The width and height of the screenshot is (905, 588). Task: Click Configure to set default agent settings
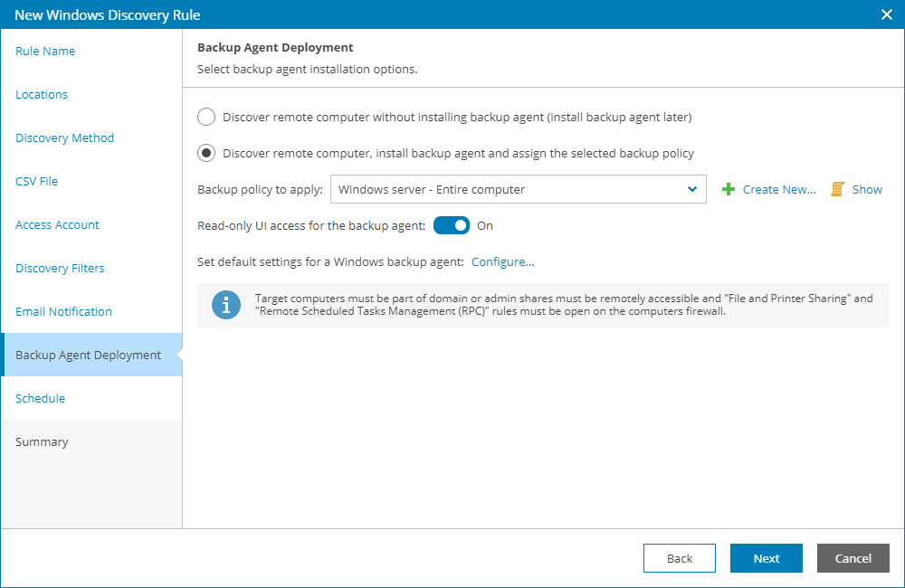pyautogui.click(x=502, y=261)
